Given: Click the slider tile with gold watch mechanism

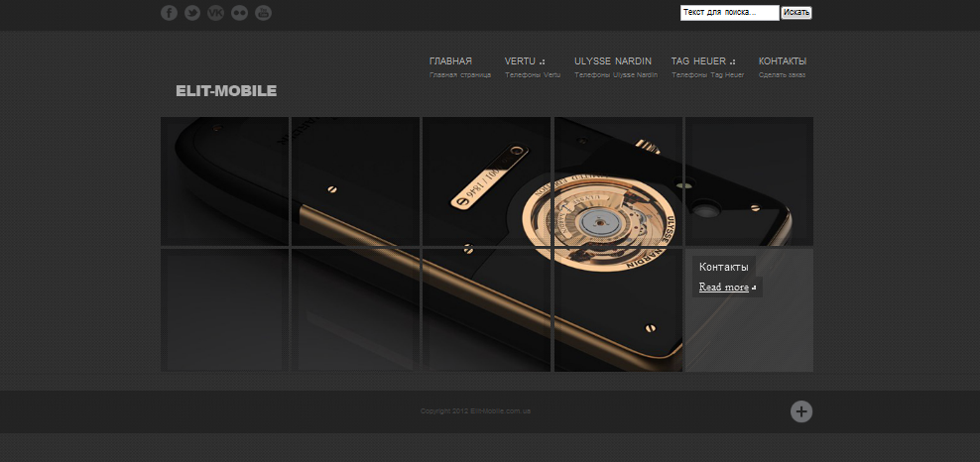Looking at the screenshot, I should click(618, 181).
